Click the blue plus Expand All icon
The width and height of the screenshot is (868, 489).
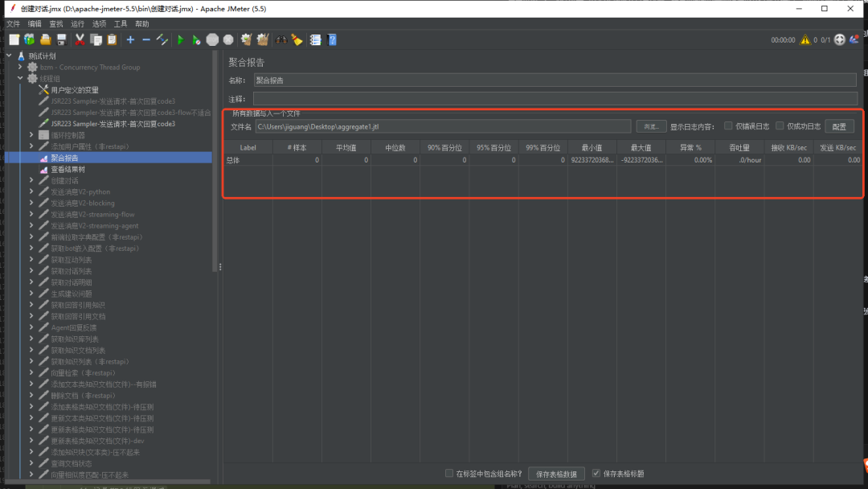131,39
